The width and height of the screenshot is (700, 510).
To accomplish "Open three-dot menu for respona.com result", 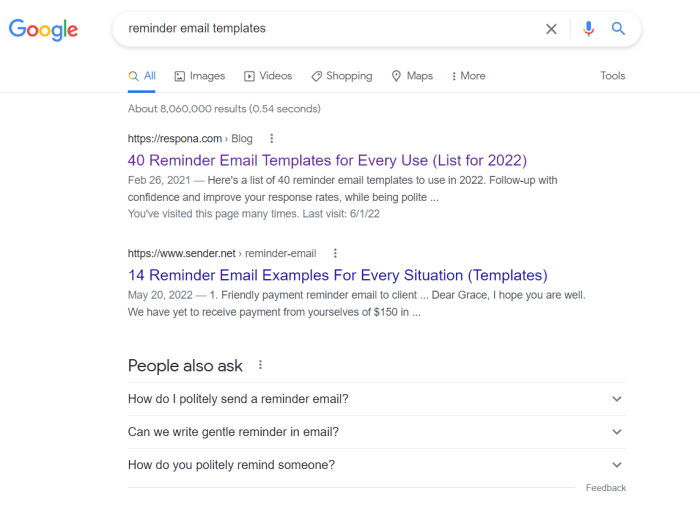I will coord(271,138).
